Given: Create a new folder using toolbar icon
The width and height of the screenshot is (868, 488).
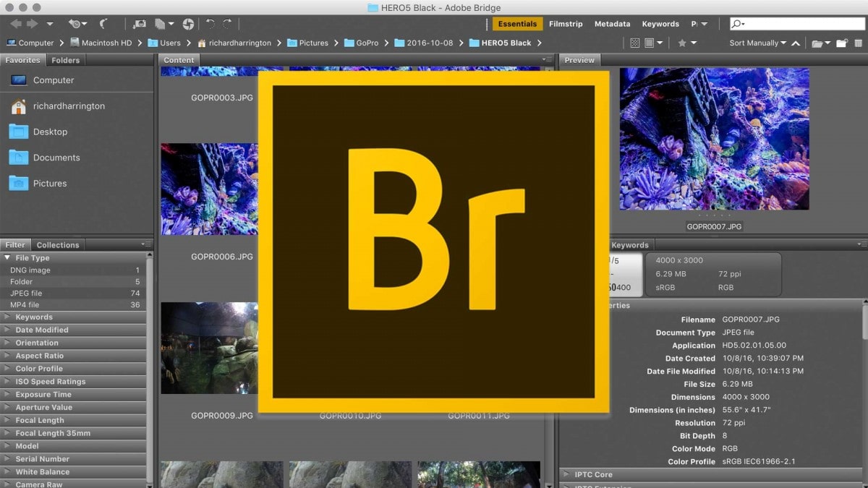Looking at the screenshot, I should 841,43.
